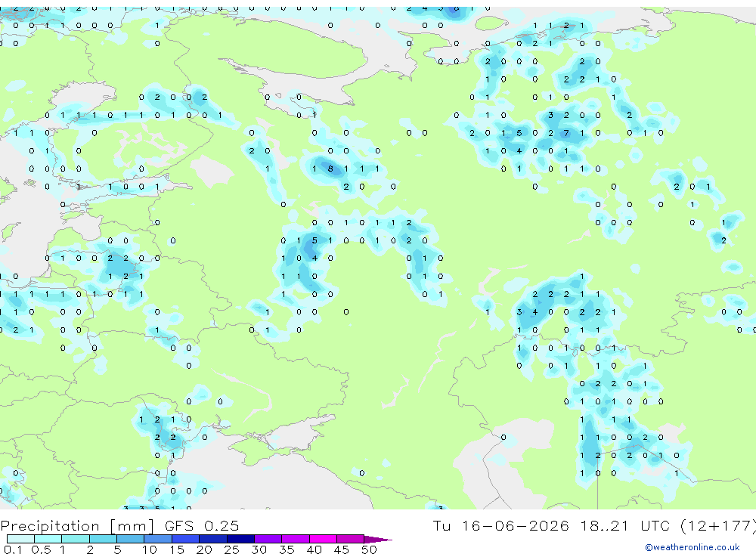Open the weatheronline.co.uk copyright link
Viewport: 756px width, 554px height.
[x=692, y=547]
